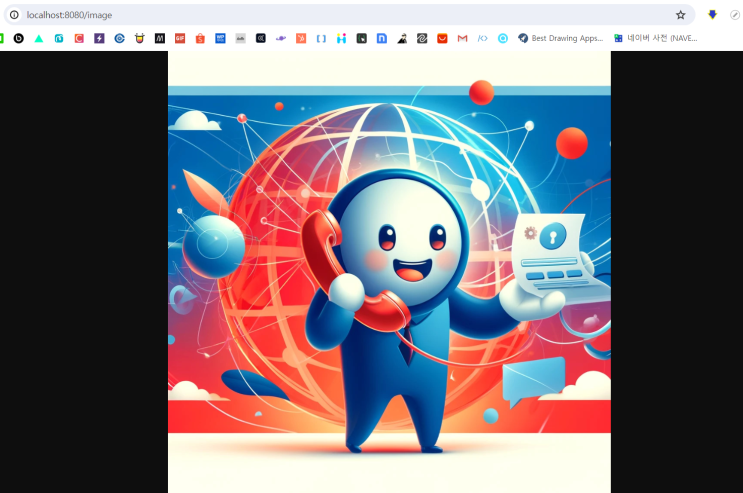This screenshot has height=493, width=743.
Task: Open the colorful 'H' figure bookmark
Action: [x=341, y=38]
